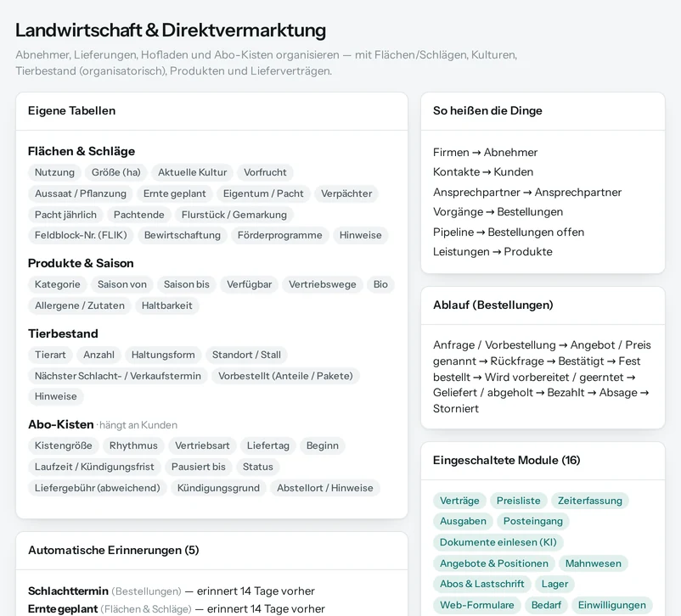Select the Eigentum / Pacht chip

click(263, 193)
